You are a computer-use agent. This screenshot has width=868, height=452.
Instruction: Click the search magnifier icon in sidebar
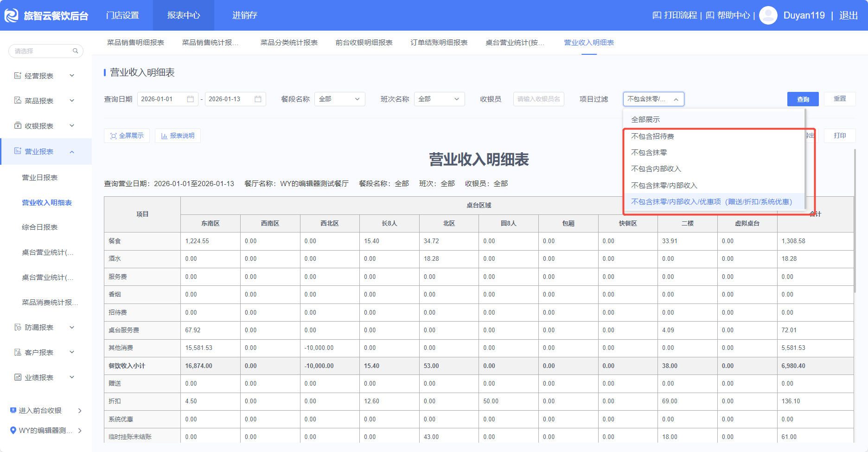tap(75, 51)
